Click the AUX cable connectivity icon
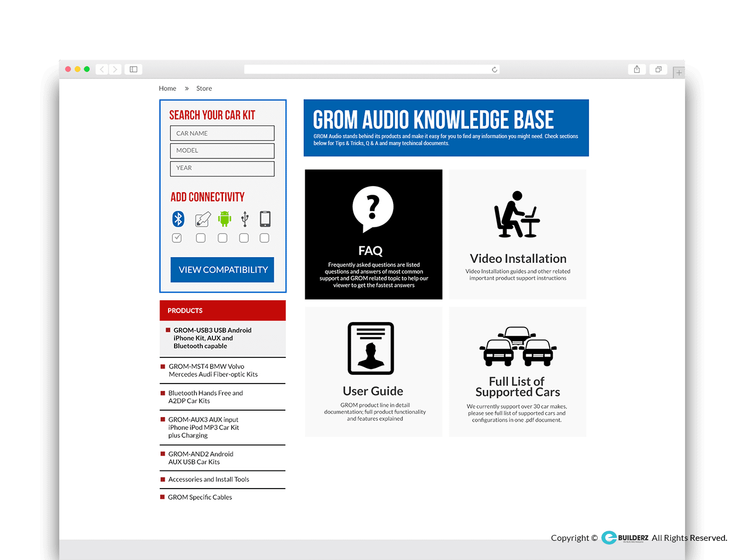The image size is (747, 560). click(x=203, y=219)
